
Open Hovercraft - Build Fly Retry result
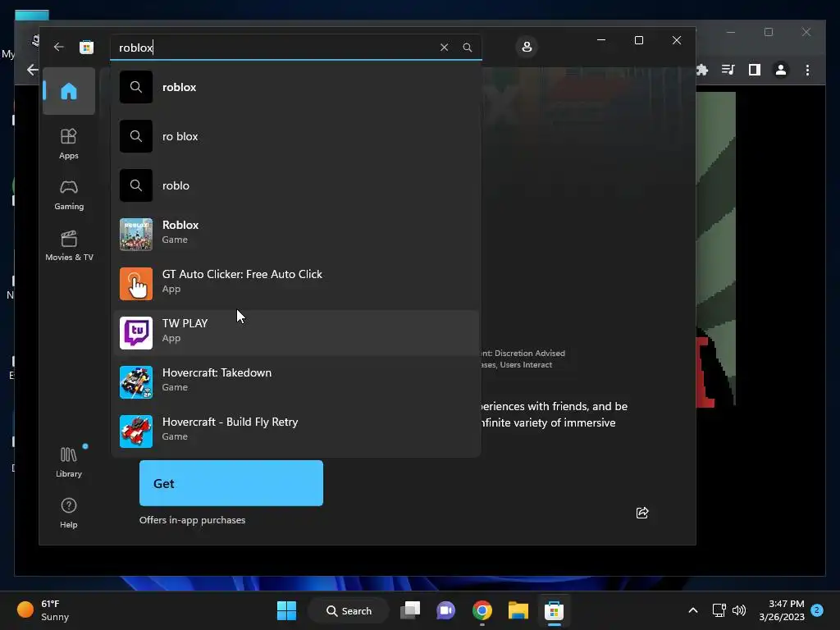tap(295, 431)
